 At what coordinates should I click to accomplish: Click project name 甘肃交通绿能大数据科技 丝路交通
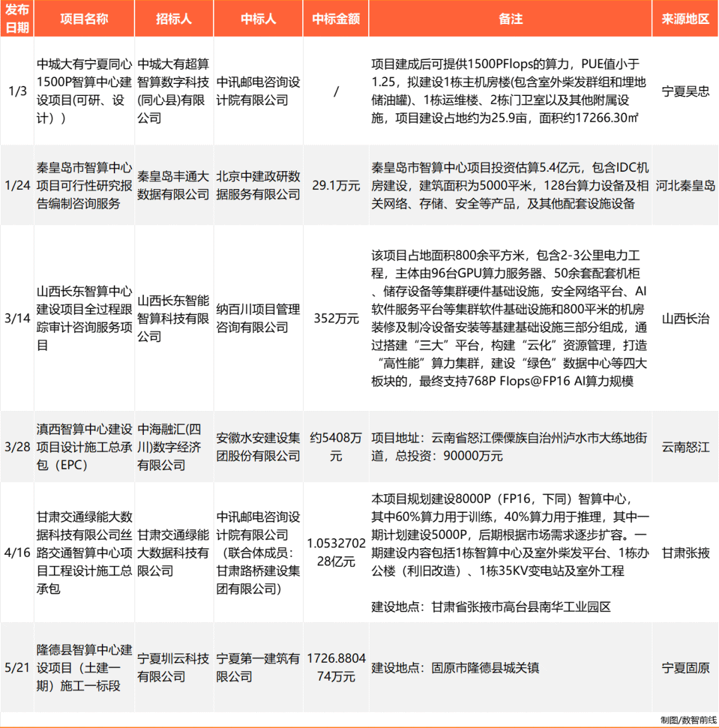84,553
